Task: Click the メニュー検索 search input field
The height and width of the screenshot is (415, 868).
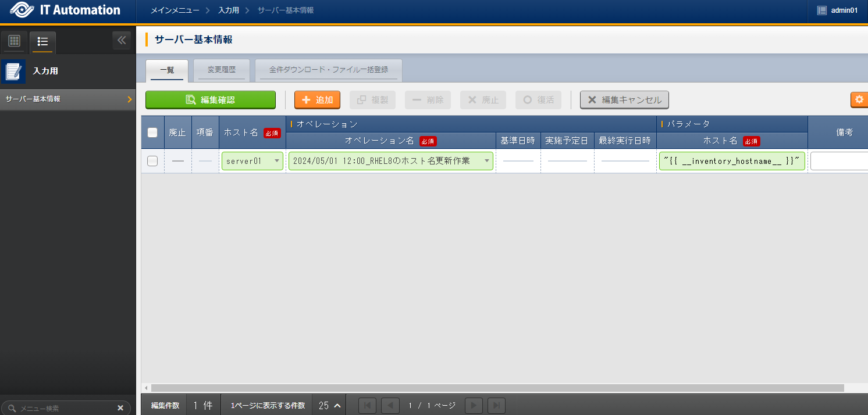Action: (64, 407)
